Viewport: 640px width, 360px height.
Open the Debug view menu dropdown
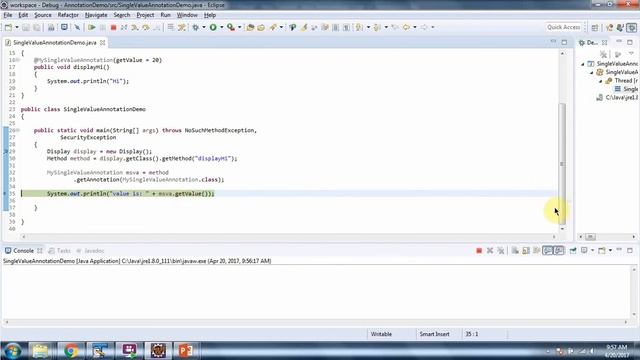pyautogui.click(x=631, y=54)
